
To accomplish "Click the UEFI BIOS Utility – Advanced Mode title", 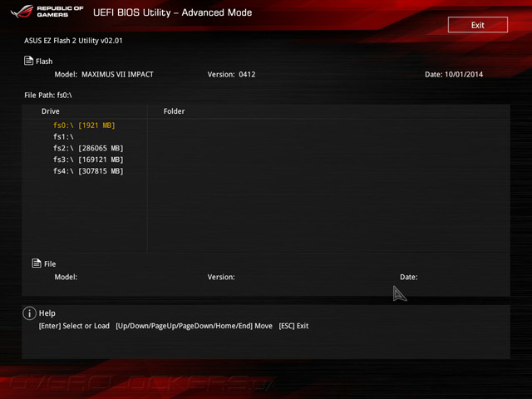I will tap(172, 12).
